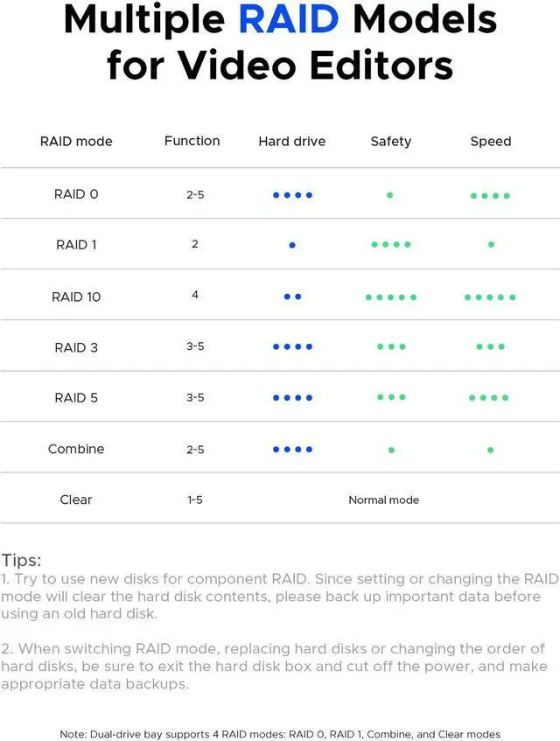Click the Safety column header
Screen dimensions: 560x741
[391, 142]
